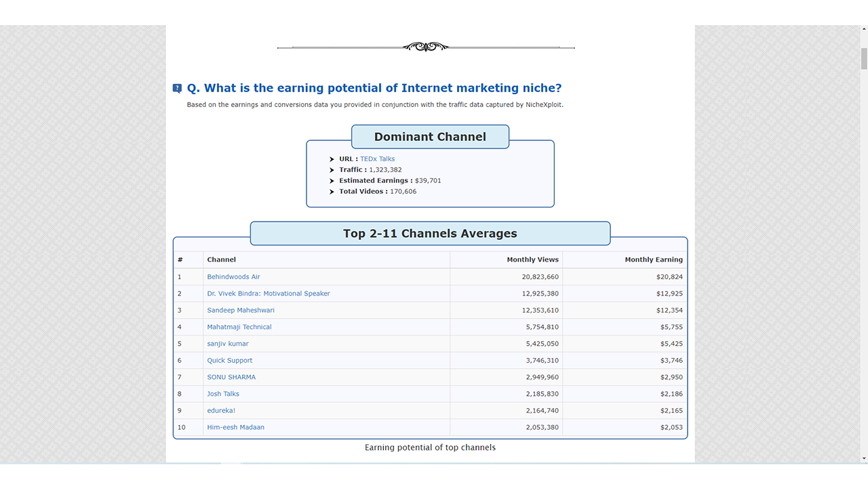Screen dimensions: 868x488
Task: Click the arrow icon beside Traffic stats
Action: (x=332, y=169)
